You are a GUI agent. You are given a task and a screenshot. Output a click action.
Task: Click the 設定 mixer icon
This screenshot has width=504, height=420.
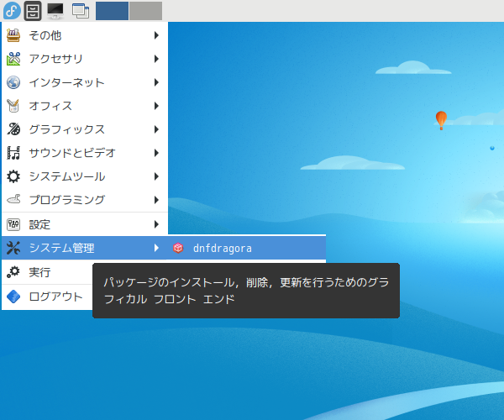point(13,224)
